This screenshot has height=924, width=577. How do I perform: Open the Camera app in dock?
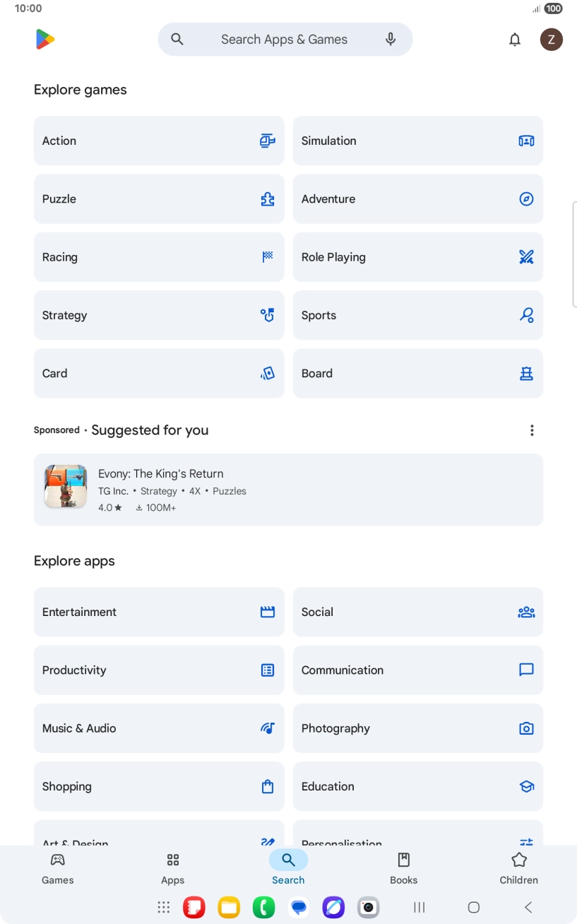[x=368, y=907]
